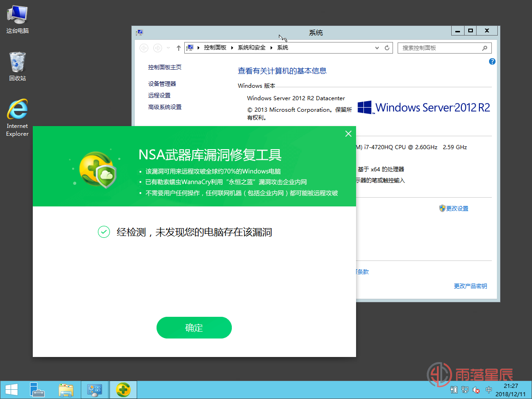The image size is (532, 399).
Task: Click the back arrow in the System window
Action: click(x=144, y=48)
